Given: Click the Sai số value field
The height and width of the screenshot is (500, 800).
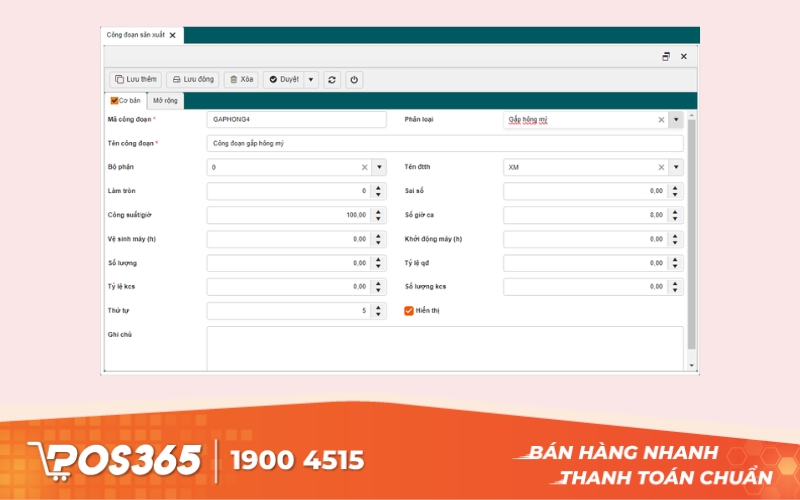Looking at the screenshot, I should (586, 191).
